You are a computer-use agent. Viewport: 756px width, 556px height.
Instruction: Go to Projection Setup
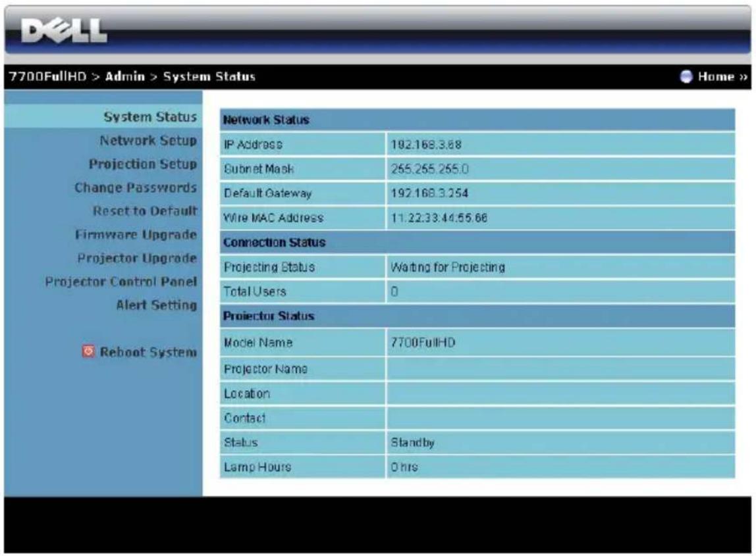pyautogui.click(x=143, y=164)
